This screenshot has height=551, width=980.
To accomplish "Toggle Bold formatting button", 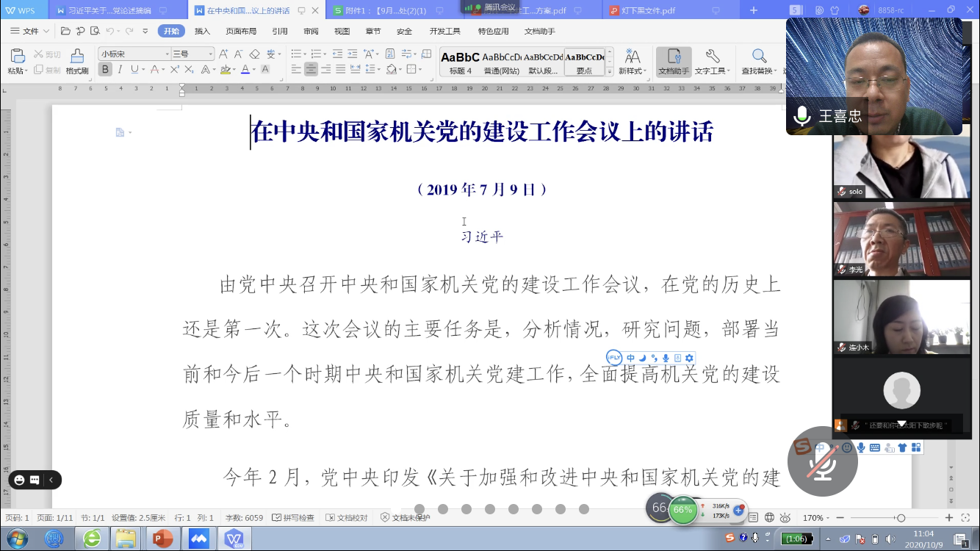I will click(x=105, y=70).
